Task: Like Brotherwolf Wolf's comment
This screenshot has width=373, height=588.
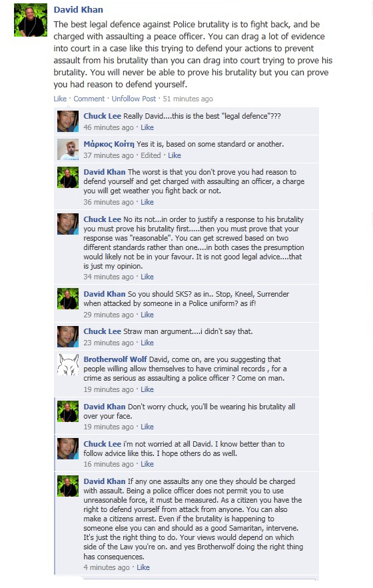Action: (147, 389)
